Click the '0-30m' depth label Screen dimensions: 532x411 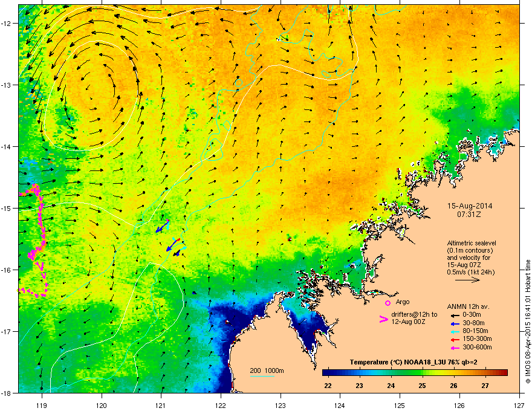point(472,315)
